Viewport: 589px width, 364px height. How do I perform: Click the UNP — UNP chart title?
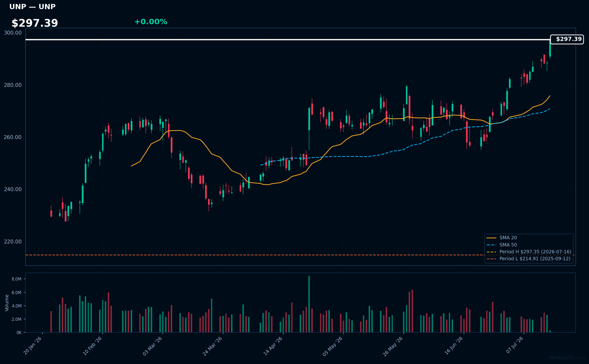[x=32, y=7]
